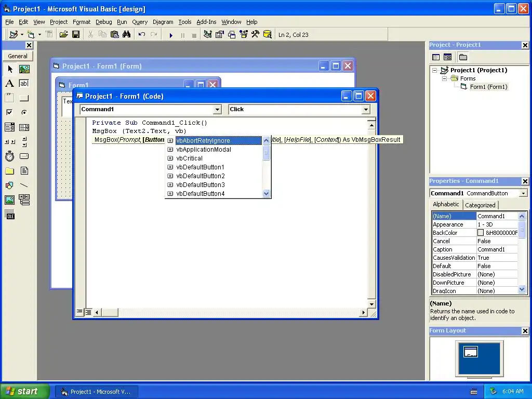Select the Pointer tool in the toolbox
The width and height of the screenshot is (532, 399).
(x=10, y=69)
